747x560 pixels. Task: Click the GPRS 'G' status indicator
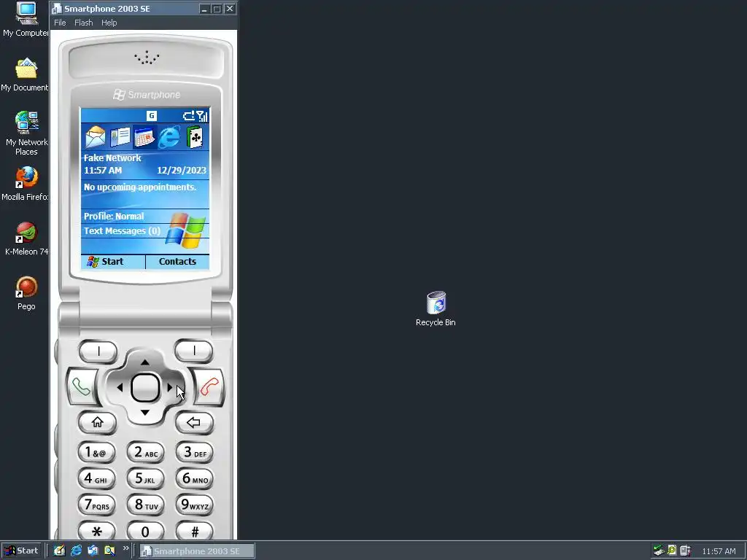pos(152,115)
